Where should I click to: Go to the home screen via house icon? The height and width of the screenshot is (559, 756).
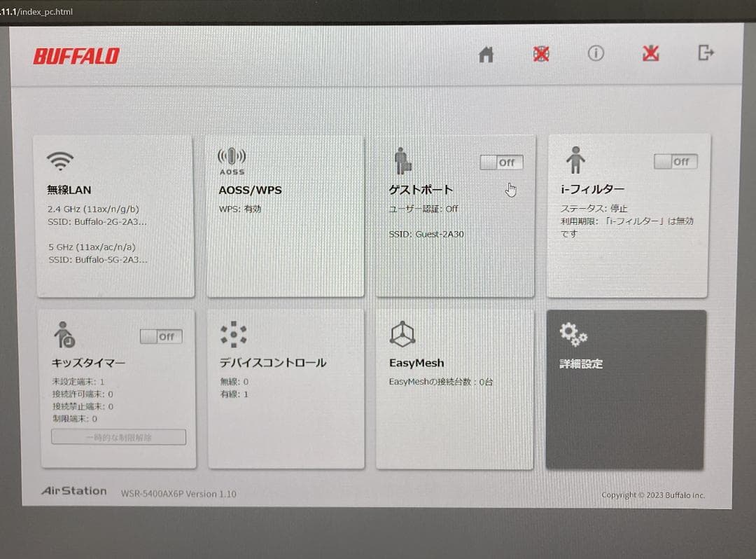point(486,53)
